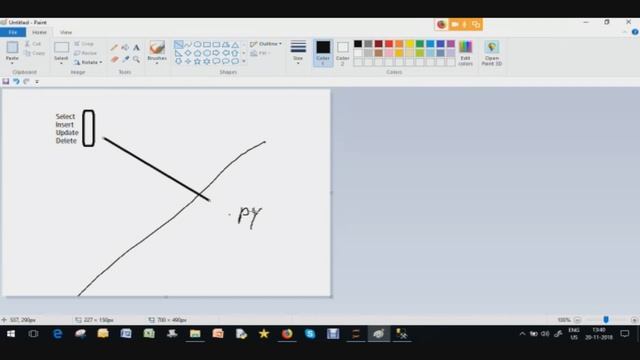640x360 pixels.
Task: Click the Select rectangle icon
Action: (61, 47)
